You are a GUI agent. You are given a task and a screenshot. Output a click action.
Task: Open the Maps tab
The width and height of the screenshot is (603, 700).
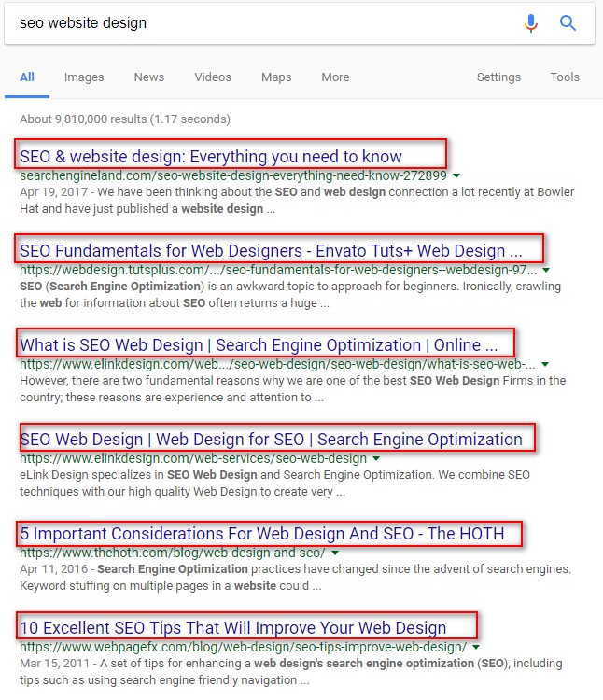point(276,77)
